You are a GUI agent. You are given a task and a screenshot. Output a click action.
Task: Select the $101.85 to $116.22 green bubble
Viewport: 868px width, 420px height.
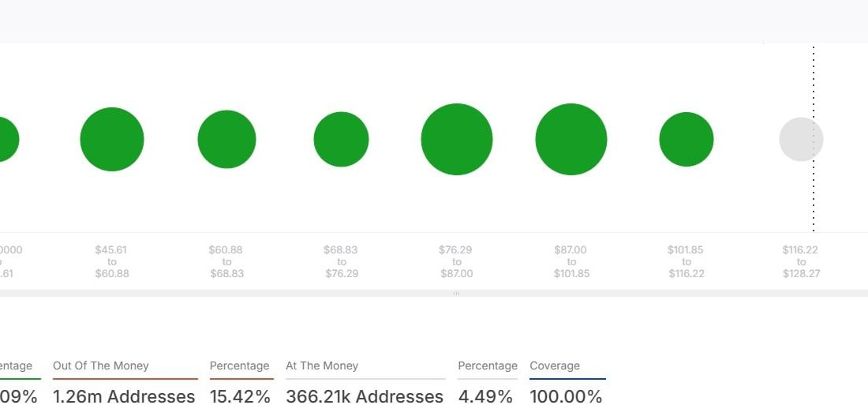click(x=687, y=140)
